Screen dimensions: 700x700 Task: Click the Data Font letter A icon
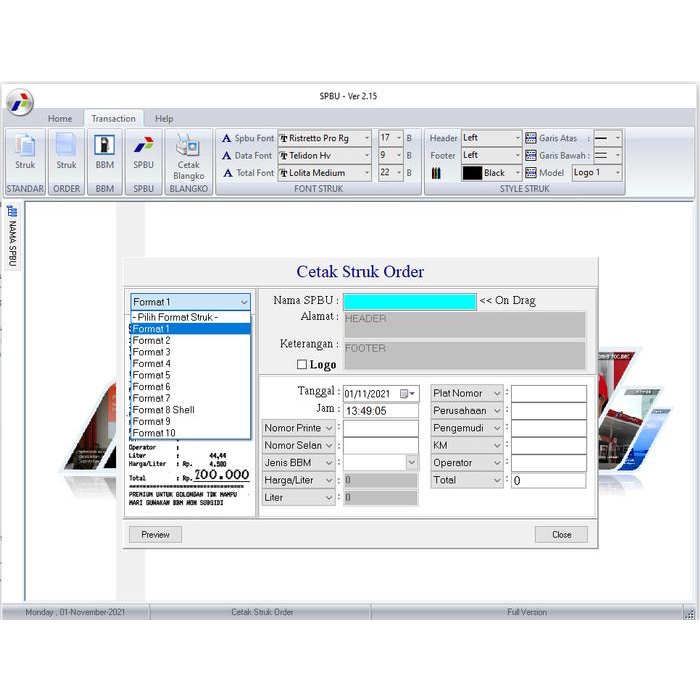pyautogui.click(x=226, y=155)
